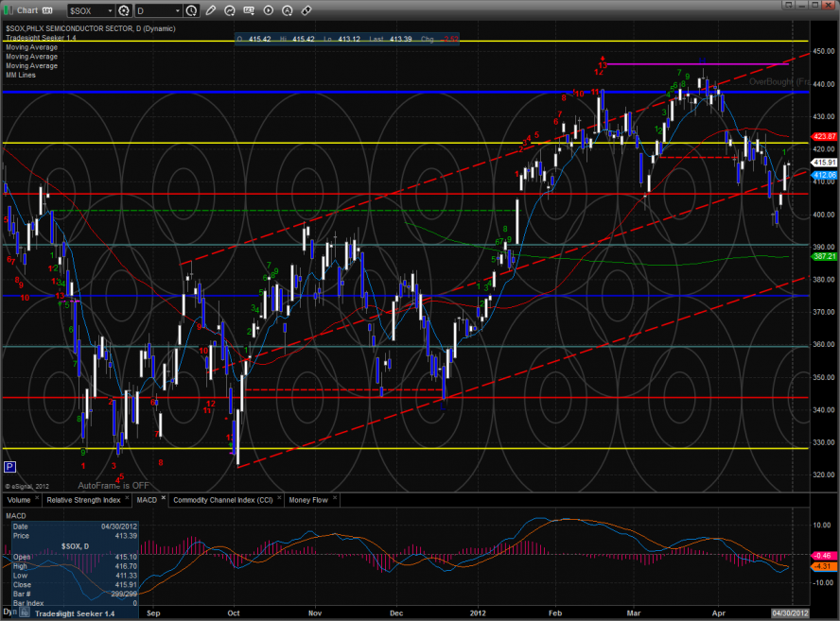The image size is (840, 621).
Task: Click the symbol settings gear icon
Action: 123,10
